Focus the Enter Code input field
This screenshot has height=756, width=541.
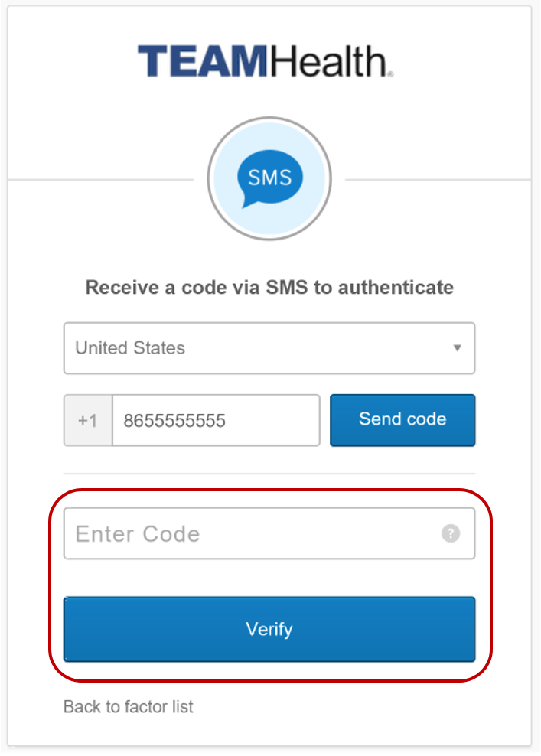point(269,533)
